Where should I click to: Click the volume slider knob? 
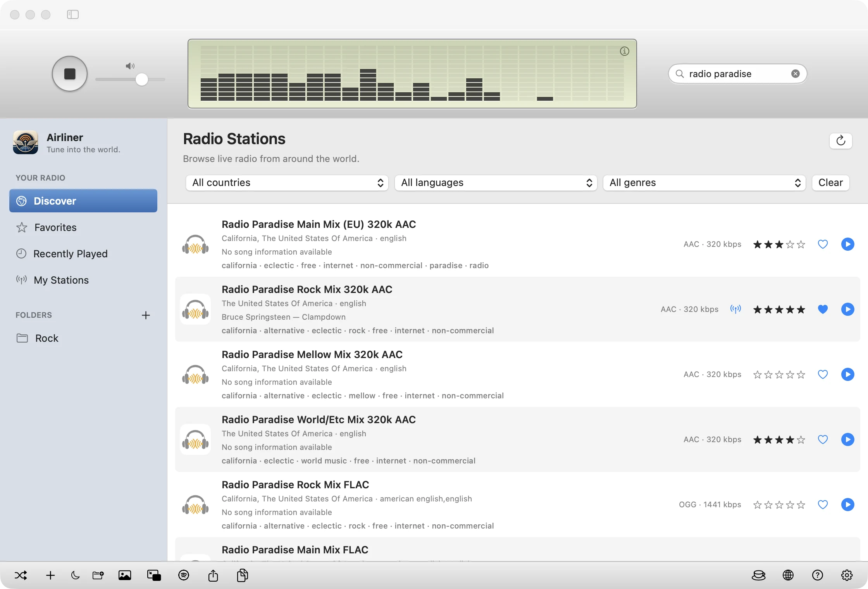click(142, 79)
